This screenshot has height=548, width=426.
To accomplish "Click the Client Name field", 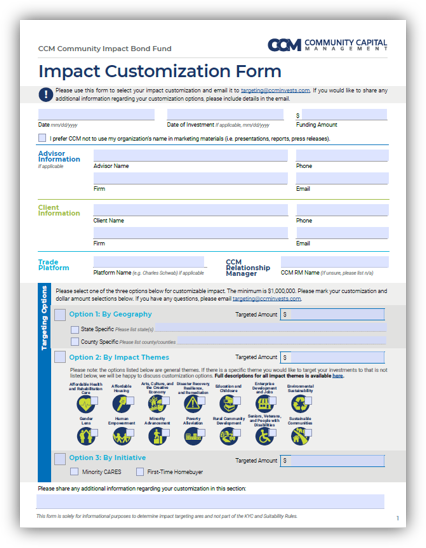I will pos(190,210).
